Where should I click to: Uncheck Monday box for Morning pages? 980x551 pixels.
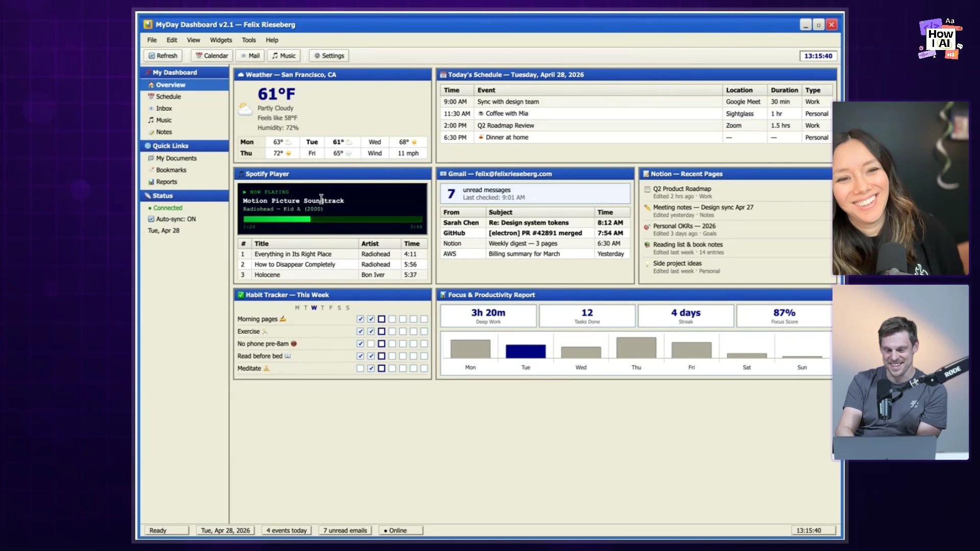click(x=360, y=319)
